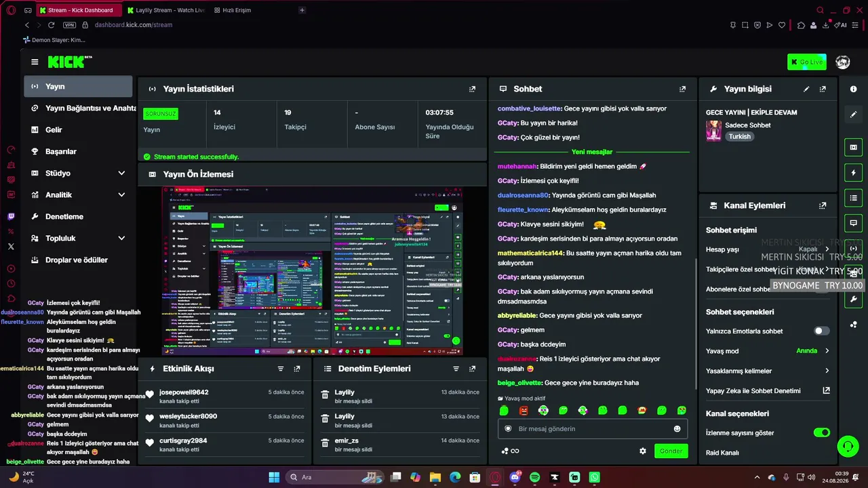
Task: Switch to the Laylily Stream browser tab
Action: (x=165, y=10)
